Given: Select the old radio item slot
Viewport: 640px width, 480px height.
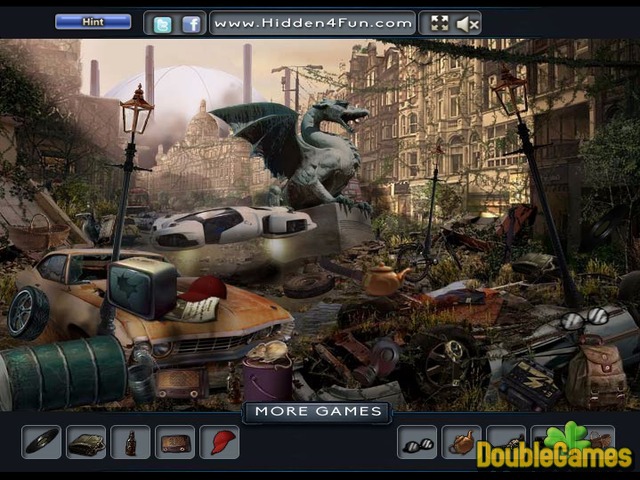Looking at the screenshot, I should pos(175,442).
